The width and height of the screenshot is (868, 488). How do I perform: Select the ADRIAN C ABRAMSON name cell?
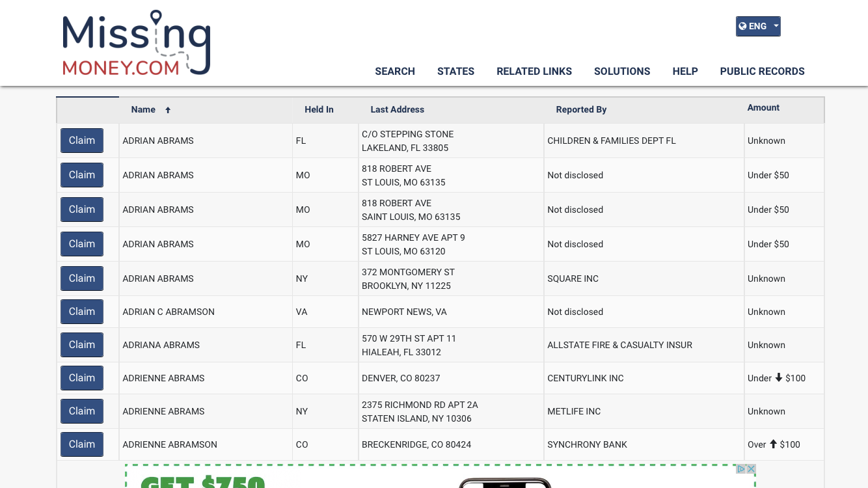[206, 312]
